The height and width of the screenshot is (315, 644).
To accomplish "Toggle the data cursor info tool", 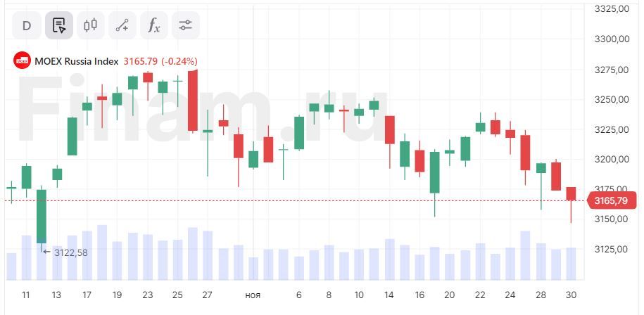I will point(59,26).
